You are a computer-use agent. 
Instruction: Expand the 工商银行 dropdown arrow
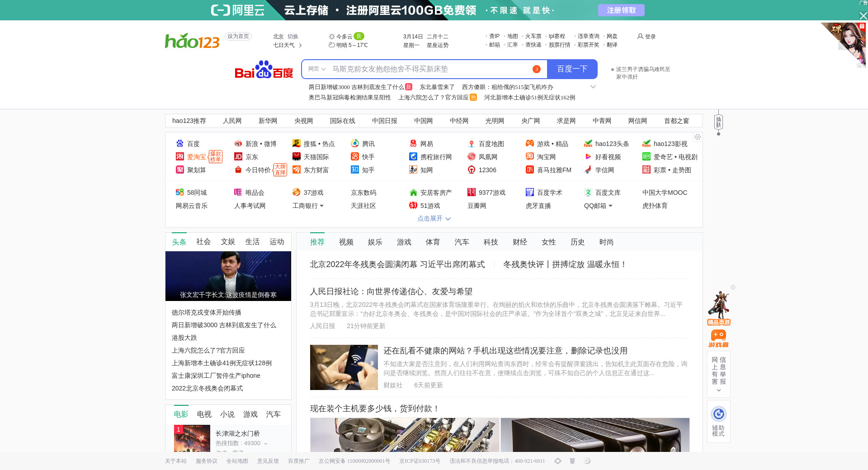[321, 206]
